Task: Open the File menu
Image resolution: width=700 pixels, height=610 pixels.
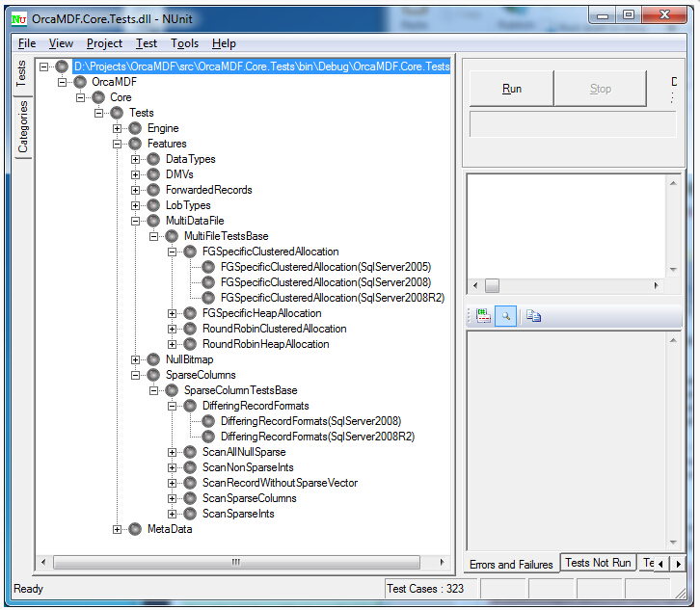Action: click(x=27, y=43)
